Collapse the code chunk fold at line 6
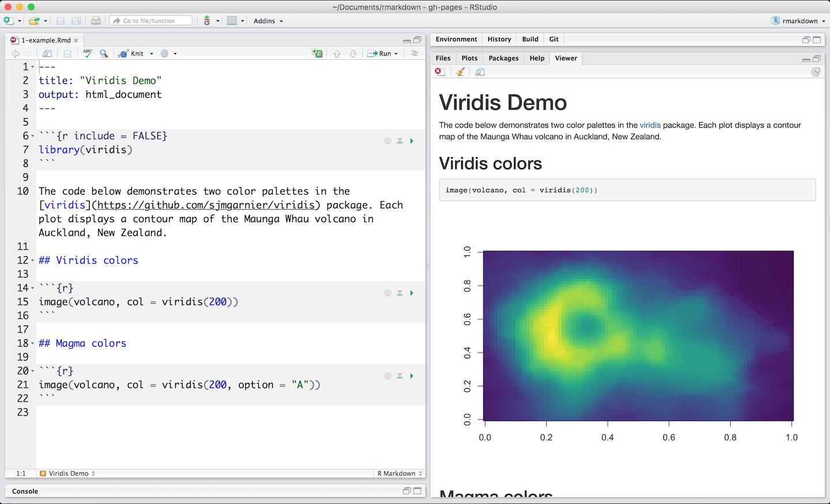The width and height of the screenshot is (830, 504). pyautogui.click(x=32, y=136)
